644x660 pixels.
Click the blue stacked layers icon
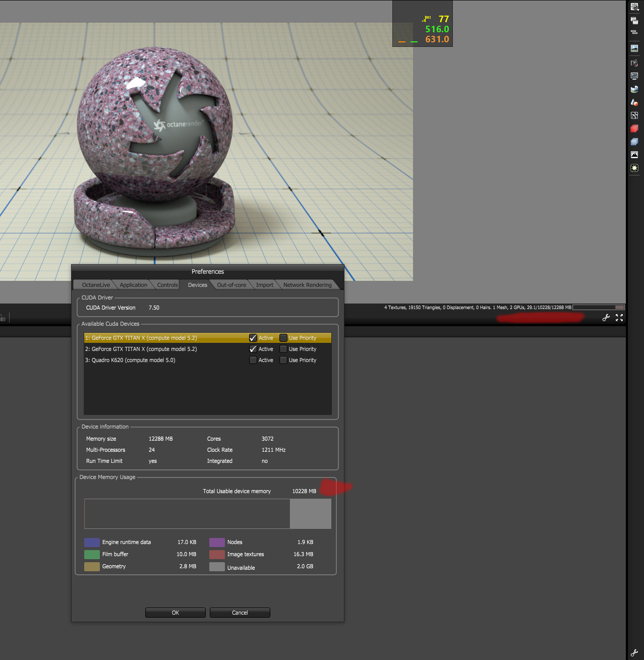(634, 142)
